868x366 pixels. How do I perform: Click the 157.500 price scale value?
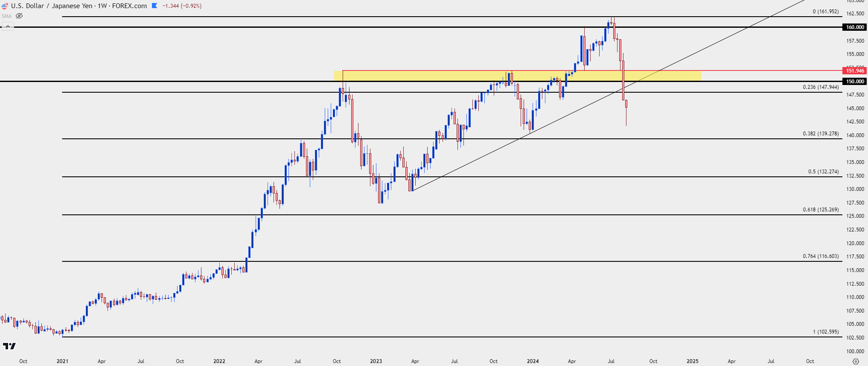(855, 41)
